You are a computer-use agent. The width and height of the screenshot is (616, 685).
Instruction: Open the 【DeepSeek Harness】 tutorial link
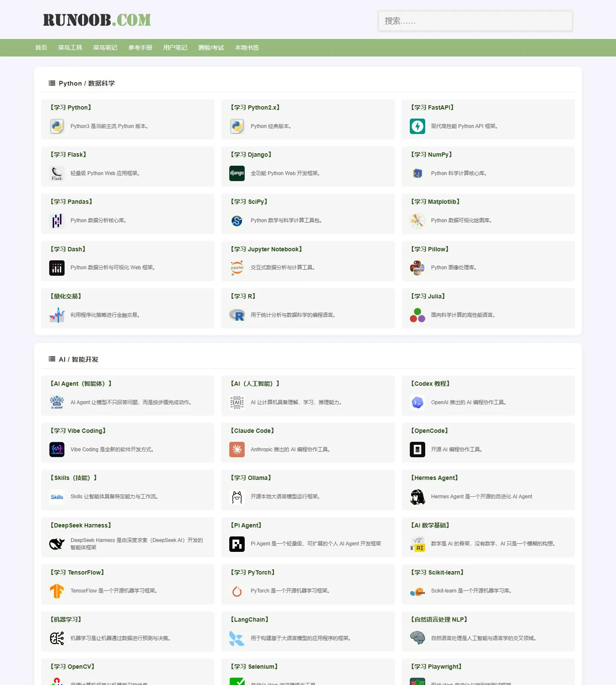(81, 525)
